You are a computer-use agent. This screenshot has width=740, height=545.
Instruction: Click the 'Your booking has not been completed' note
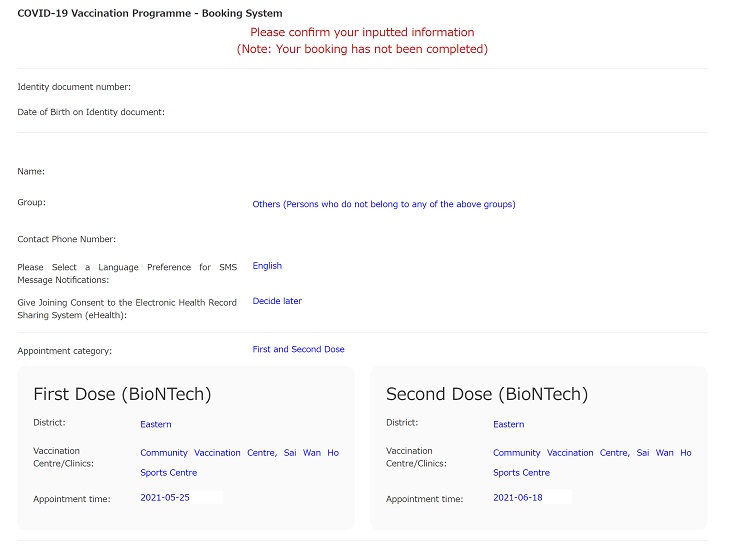(362, 49)
